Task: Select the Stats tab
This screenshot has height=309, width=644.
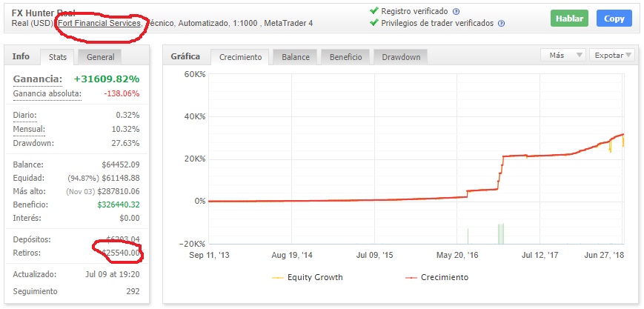Action: [x=58, y=56]
